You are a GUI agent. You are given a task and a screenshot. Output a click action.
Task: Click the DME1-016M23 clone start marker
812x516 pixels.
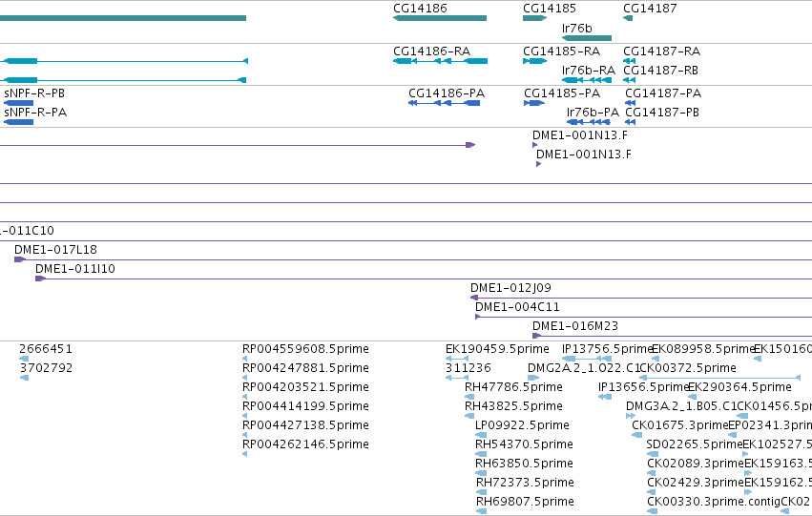[x=536, y=336]
